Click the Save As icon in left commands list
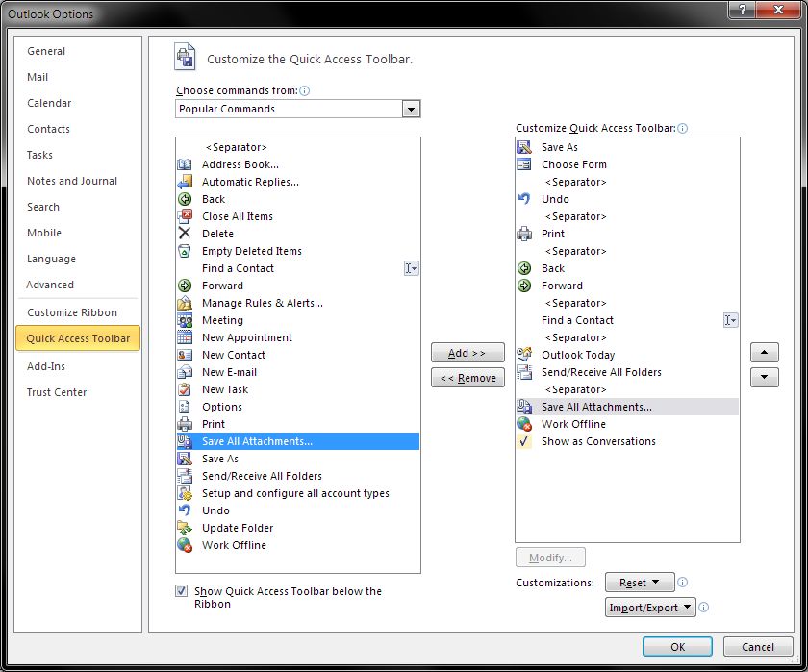This screenshot has height=672, width=808. click(185, 459)
